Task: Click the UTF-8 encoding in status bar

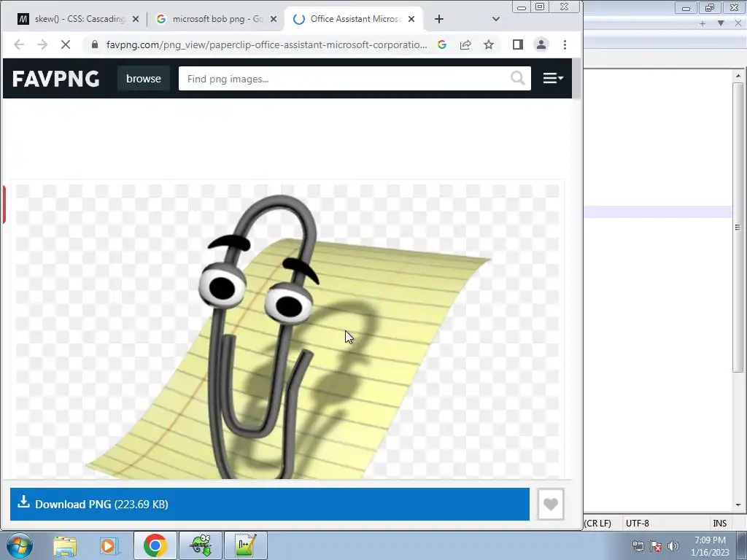Action: click(x=637, y=524)
